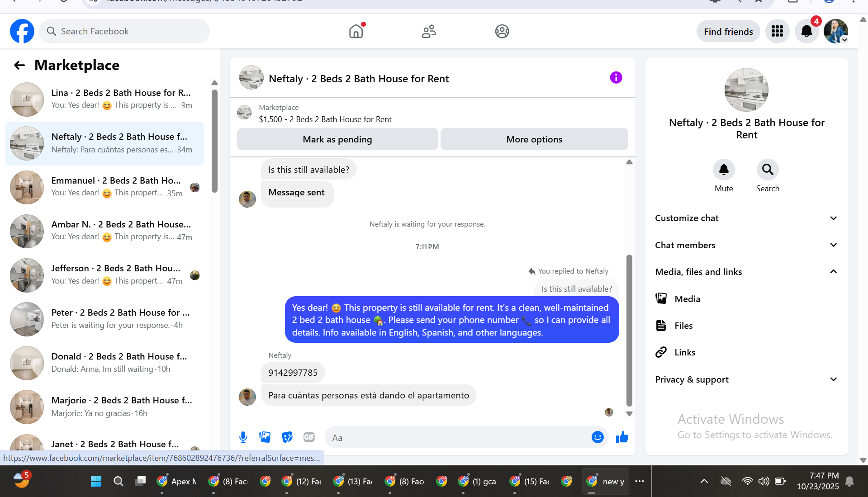This screenshot has width=868, height=497.
Task: Focus the Search Facebook field
Action: click(124, 31)
